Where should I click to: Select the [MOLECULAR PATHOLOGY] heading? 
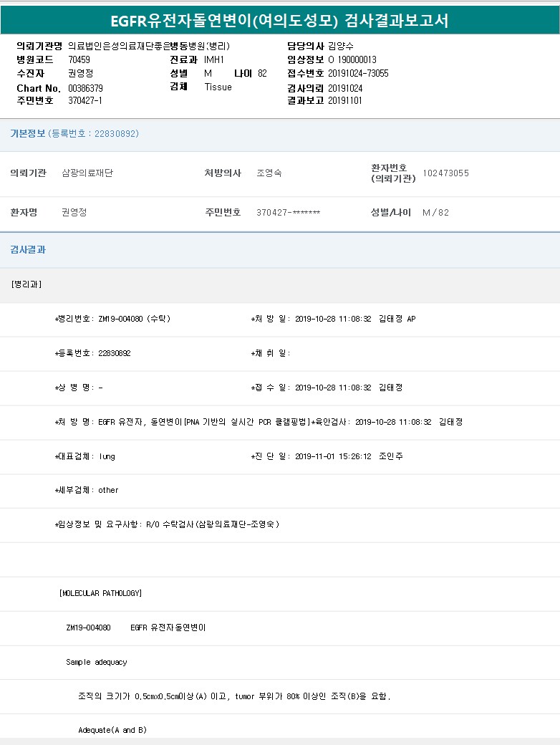pos(101,593)
